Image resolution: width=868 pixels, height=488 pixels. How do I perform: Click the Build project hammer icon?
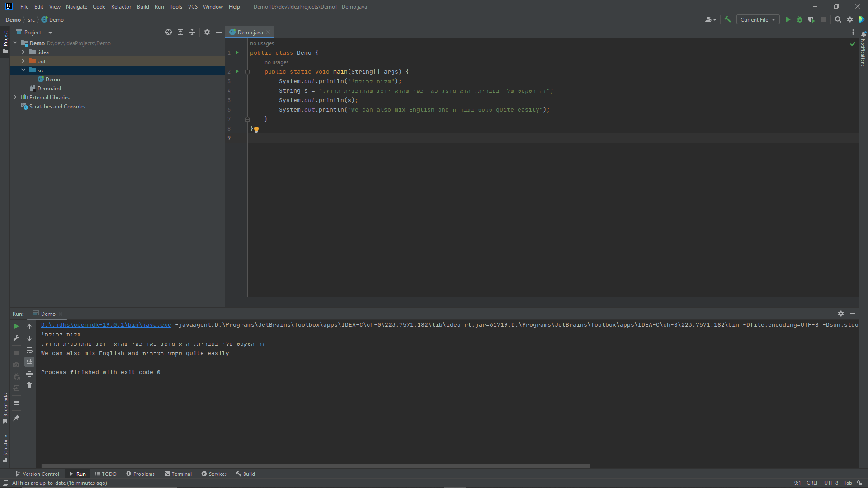[728, 19]
